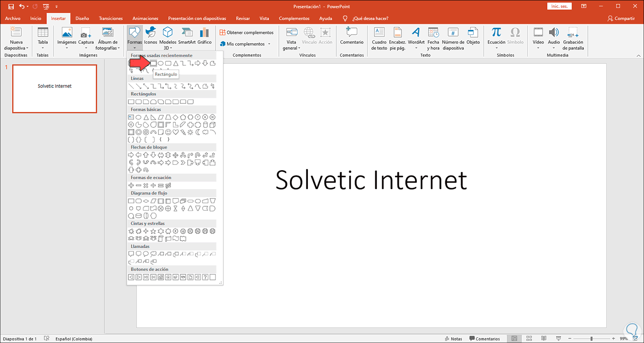The width and height of the screenshot is (644, 343).
Task: Click the Iconos button in the ribbon
Action: coord(151,36)
